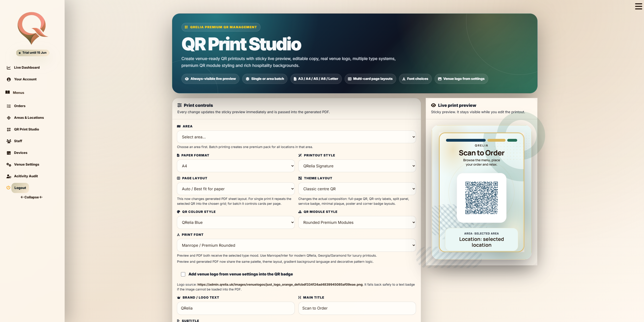Click the Logout button
This screenshot has width=644, height=322.
click(20, 188)
